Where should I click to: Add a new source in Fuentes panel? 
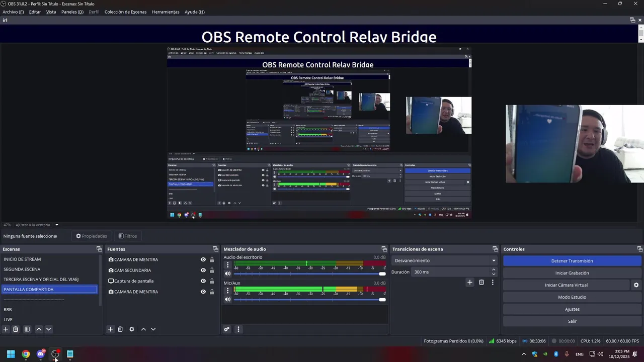(110, 329)
